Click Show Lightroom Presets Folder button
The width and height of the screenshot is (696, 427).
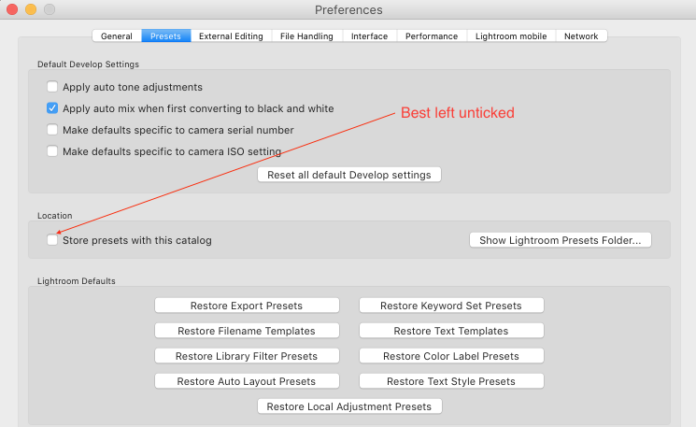point(560,240)
